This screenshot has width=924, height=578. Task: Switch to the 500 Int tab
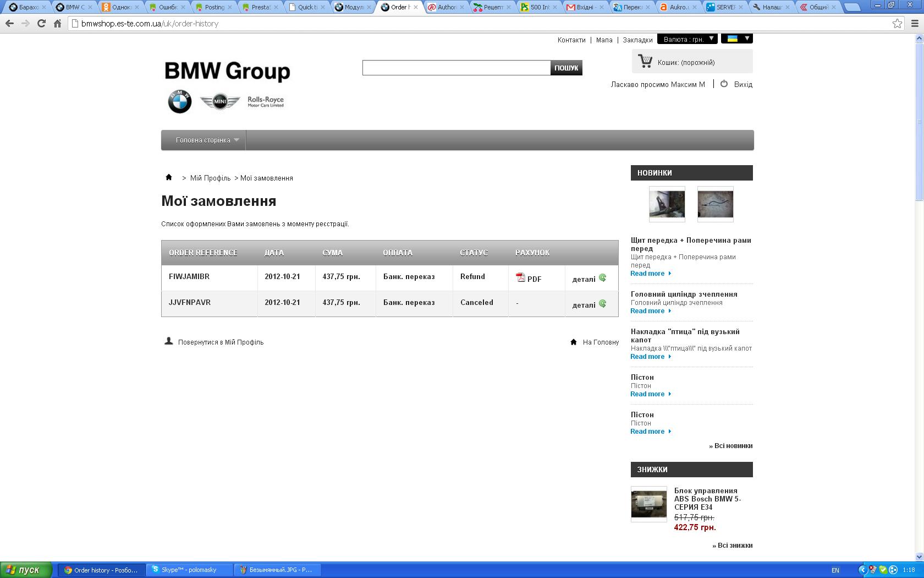tap(539, 7)
